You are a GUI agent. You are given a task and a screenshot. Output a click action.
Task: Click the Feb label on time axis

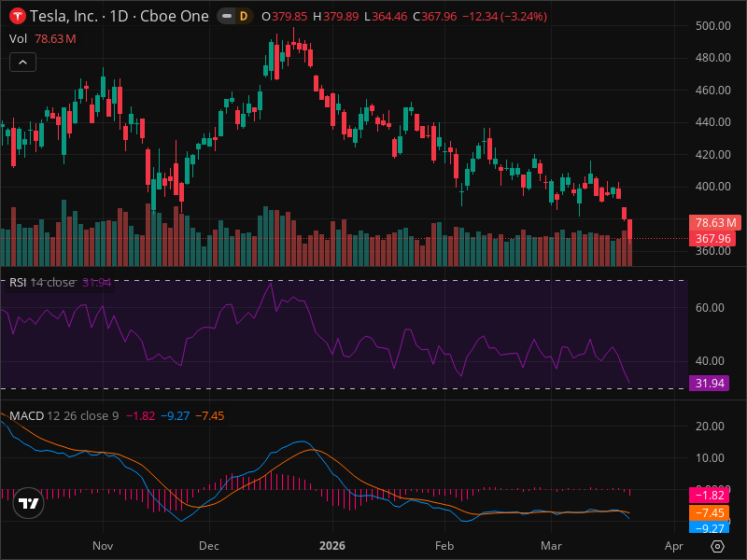coord(444,546)
